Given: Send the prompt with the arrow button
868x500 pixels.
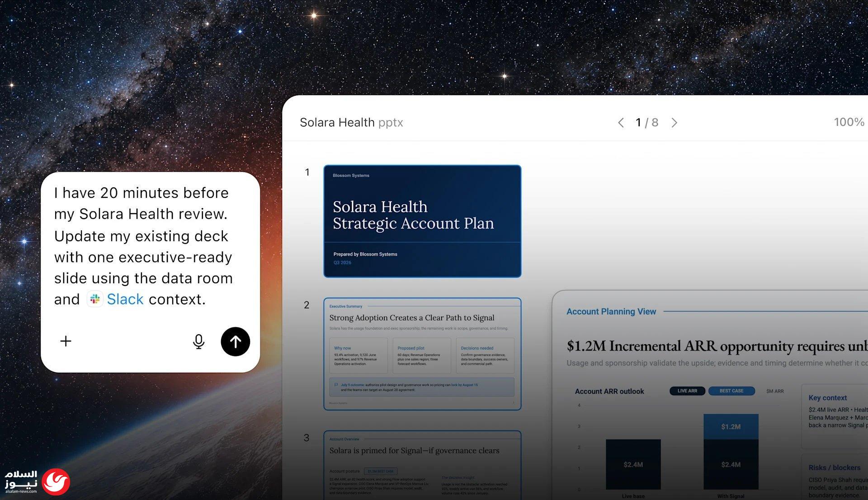Looking at the screenshot, I should pyautogui.click(x=235, y=341).
